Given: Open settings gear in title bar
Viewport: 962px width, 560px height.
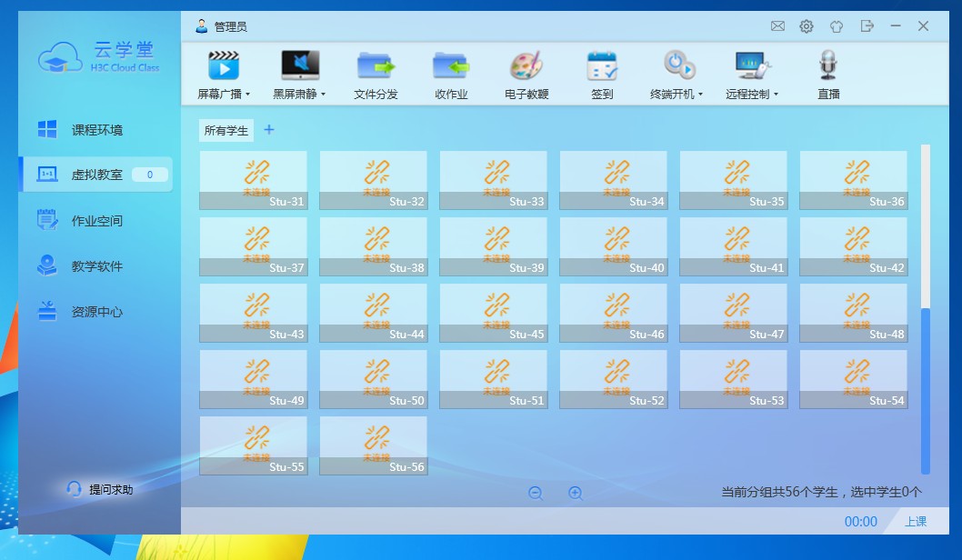Looking at the screenshot, I should point(807,25).
